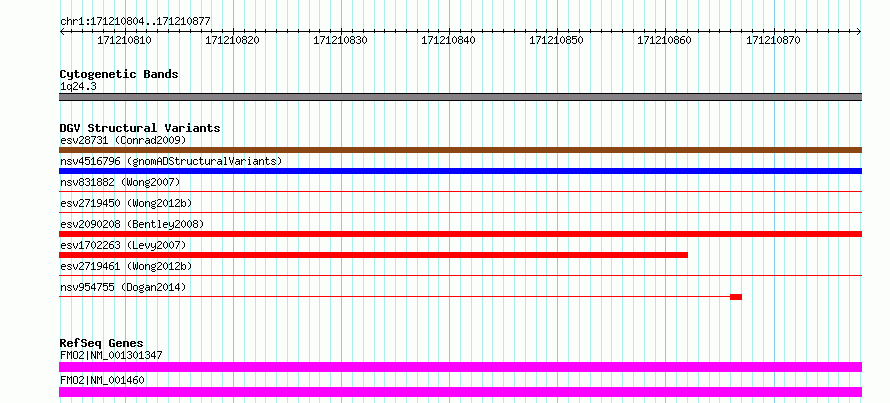Select variant label esv2090208 (Bentley2008)
The width and height of the screenshot is (890, 403).
click(131, 224)
